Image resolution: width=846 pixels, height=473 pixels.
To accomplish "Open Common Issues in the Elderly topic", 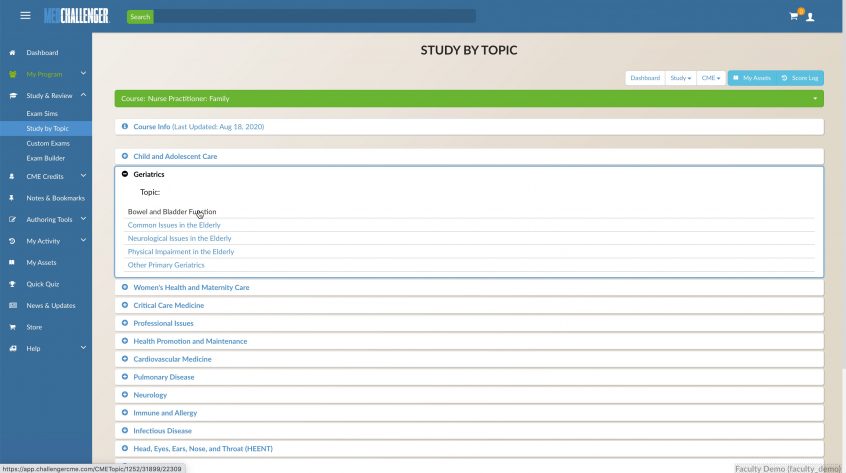I will tap(174, 225).
